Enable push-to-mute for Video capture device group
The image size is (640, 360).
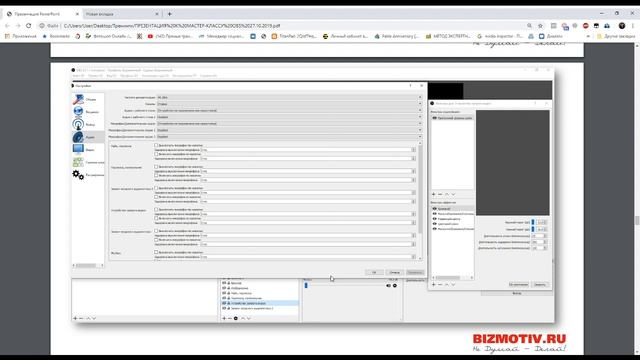[156, 209]
